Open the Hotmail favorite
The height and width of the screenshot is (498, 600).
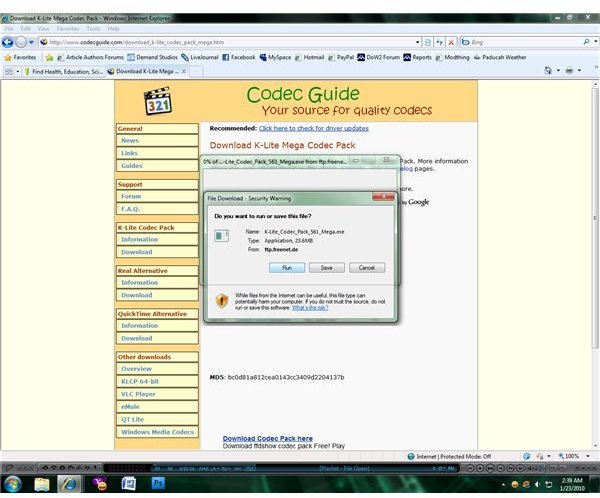click(309, 57)
